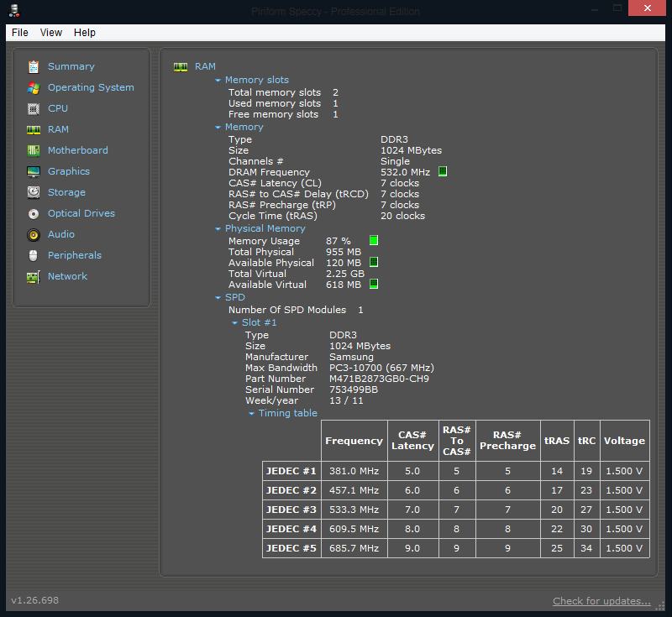Click the resize grip in window corner
This screenshot has width=672, height=617.
[660, 605]
